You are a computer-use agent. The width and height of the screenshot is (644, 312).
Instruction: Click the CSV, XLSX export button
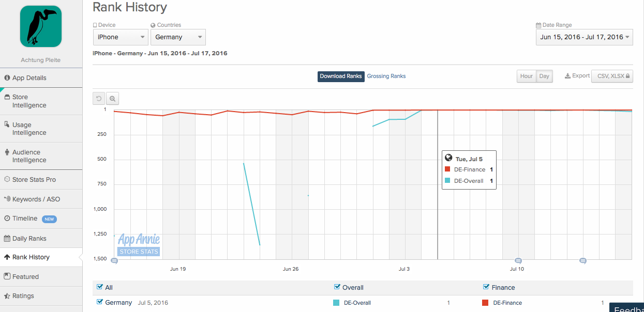(x=612, y=76)
